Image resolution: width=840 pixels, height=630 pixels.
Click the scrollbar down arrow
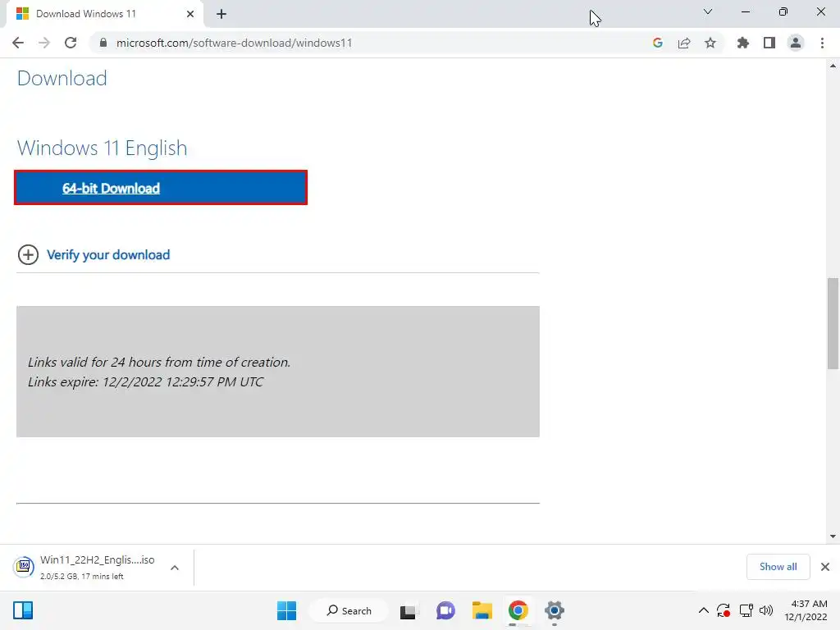coord(833,536)
